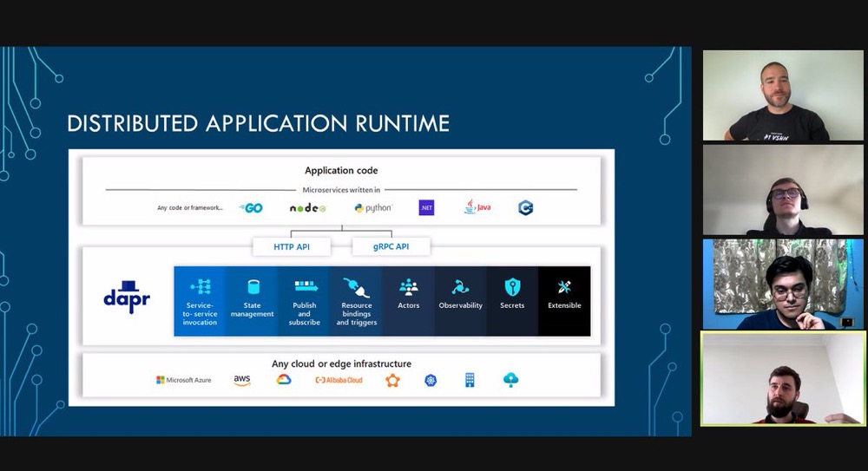Click the Alibaba Cloud logo

(339, 380)
